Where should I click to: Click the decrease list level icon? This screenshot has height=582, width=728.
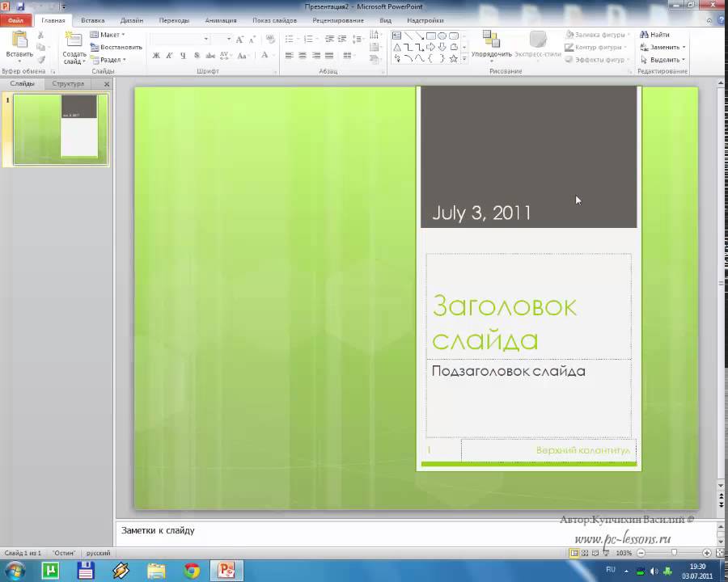tap(329, 39)
